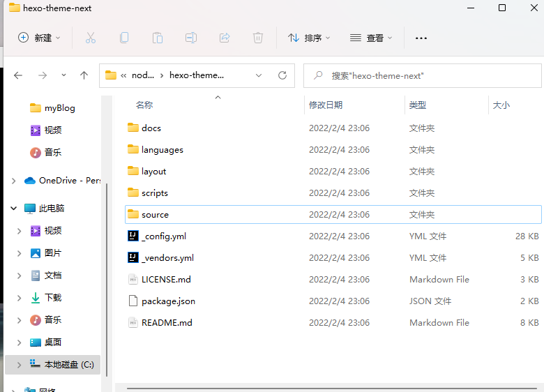
Task: Select 图片 in navigation pane
Action: coord(53,253)
